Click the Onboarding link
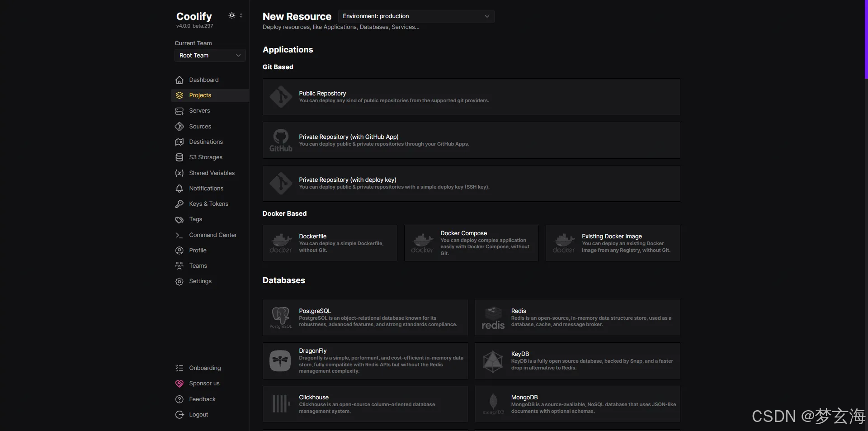Image resolution: width=868 pixels, height=431 pixels. (x=210, y=368)
